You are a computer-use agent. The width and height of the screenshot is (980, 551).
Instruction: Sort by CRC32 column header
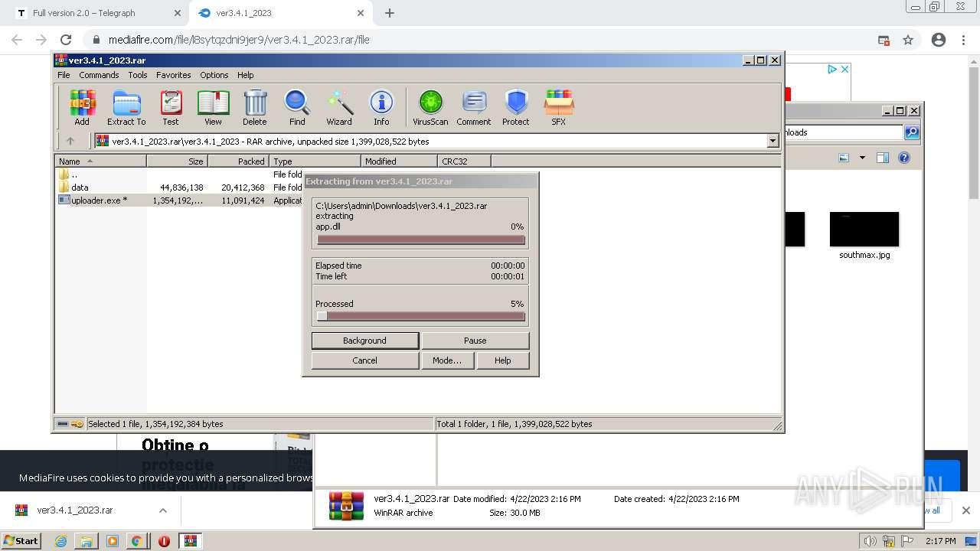(x=464, y=161)
